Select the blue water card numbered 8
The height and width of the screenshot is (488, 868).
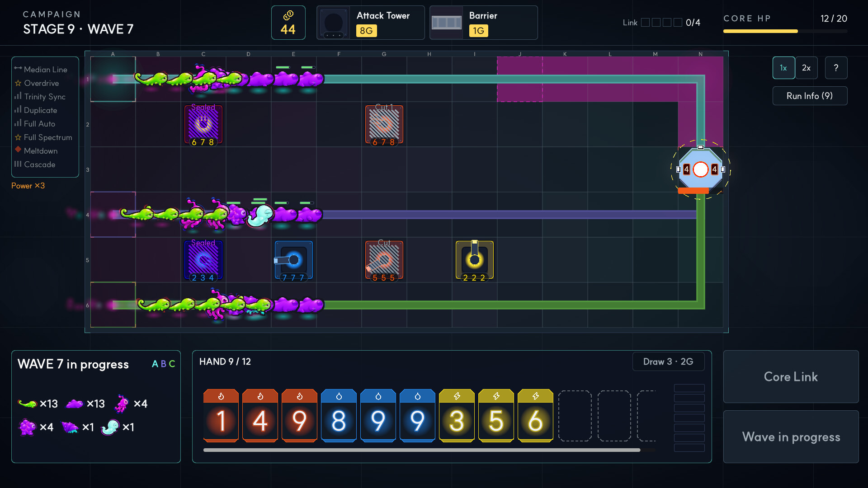339,415
